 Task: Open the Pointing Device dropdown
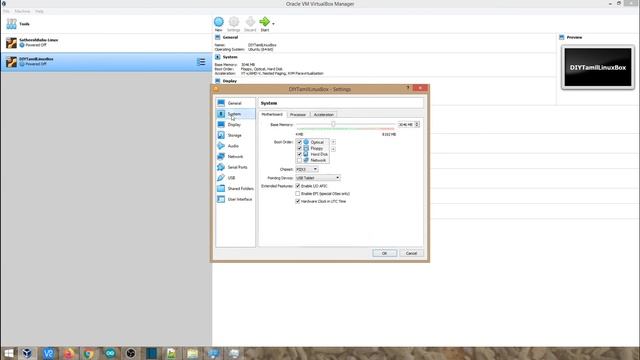pyautogui.click(x=318, y=178)
